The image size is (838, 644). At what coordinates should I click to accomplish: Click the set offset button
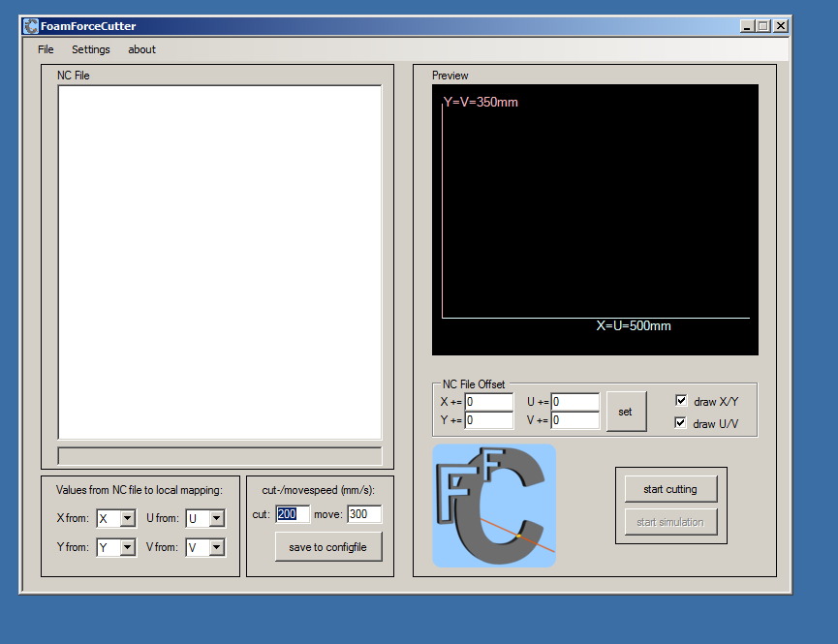[x=626, y=411]
